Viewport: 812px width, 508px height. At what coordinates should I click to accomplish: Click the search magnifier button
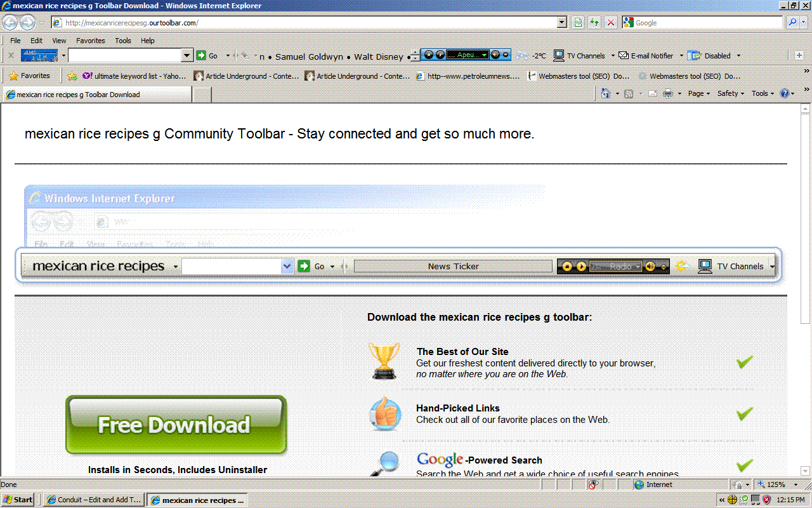[x=792, y=23]
